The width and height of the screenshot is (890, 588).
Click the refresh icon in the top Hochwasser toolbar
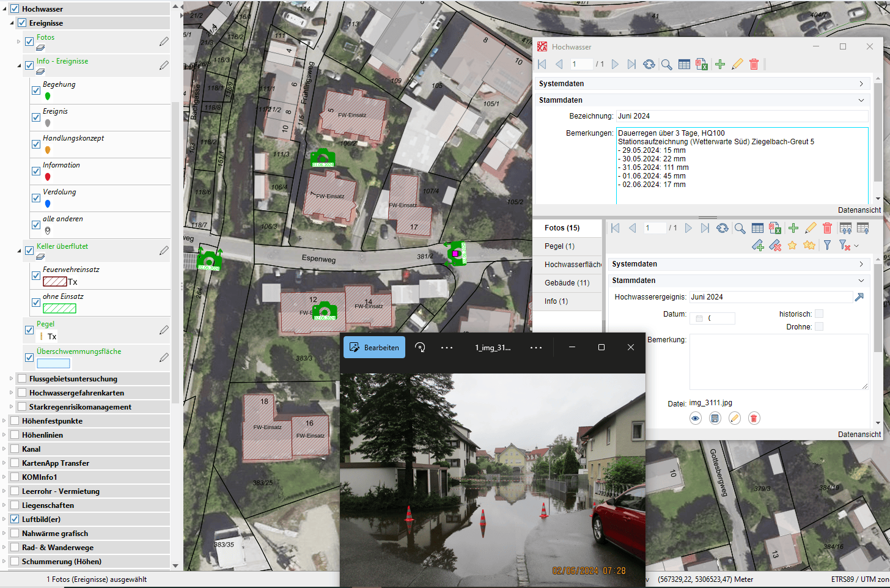(649, 64)
